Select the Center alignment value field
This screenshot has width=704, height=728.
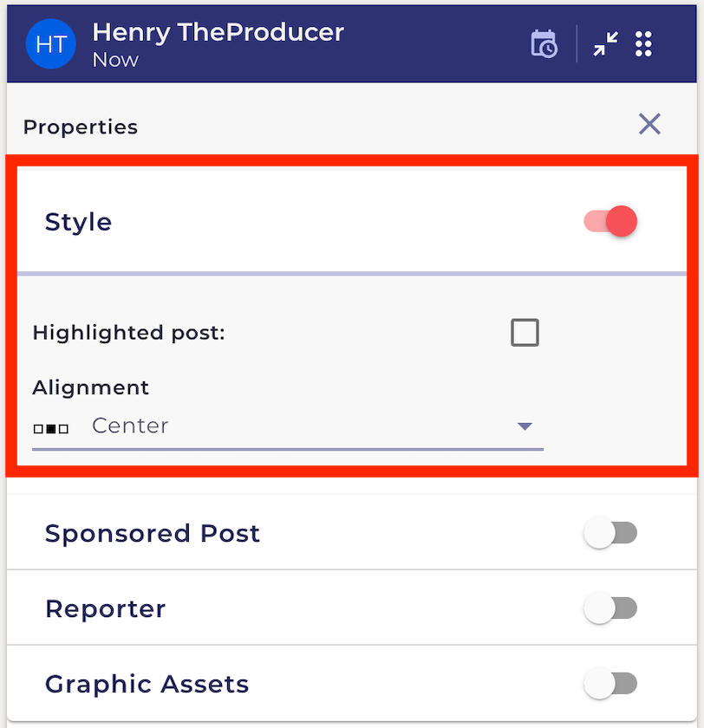[x=288, y=427]
